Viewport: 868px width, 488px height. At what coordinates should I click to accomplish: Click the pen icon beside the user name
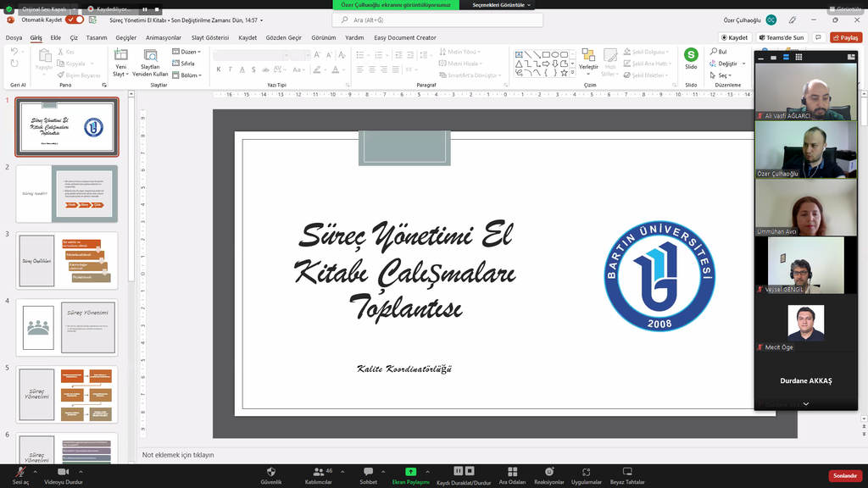tap(793, 20)
